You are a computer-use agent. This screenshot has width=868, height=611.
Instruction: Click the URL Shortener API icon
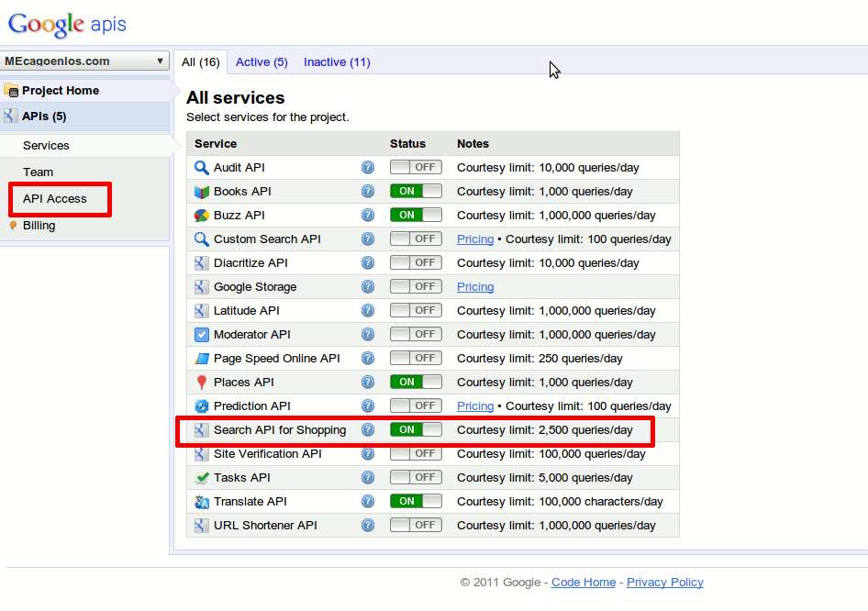point(202,525)
